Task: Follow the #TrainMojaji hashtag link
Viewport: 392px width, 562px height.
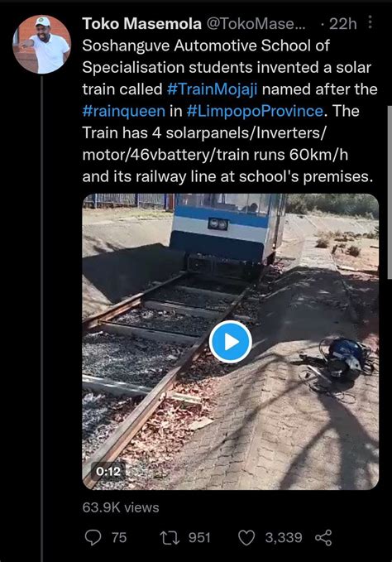Action: point(212,89)
